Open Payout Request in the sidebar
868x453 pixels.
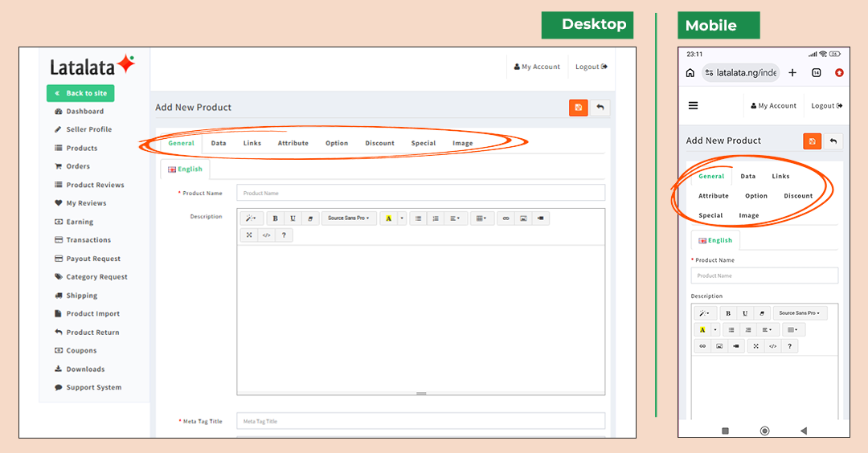click(88, 259)
